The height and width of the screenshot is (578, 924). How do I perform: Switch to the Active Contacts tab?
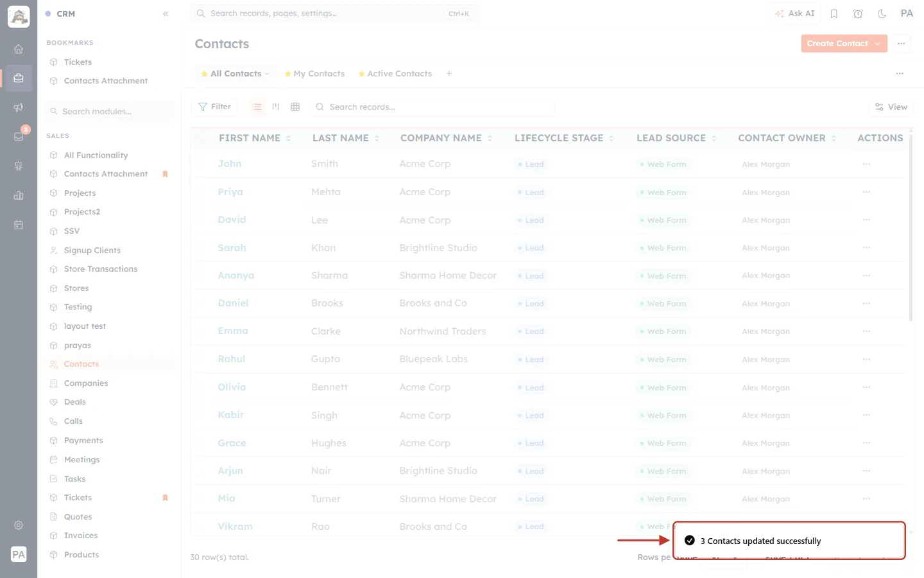(x=395, y=74)
